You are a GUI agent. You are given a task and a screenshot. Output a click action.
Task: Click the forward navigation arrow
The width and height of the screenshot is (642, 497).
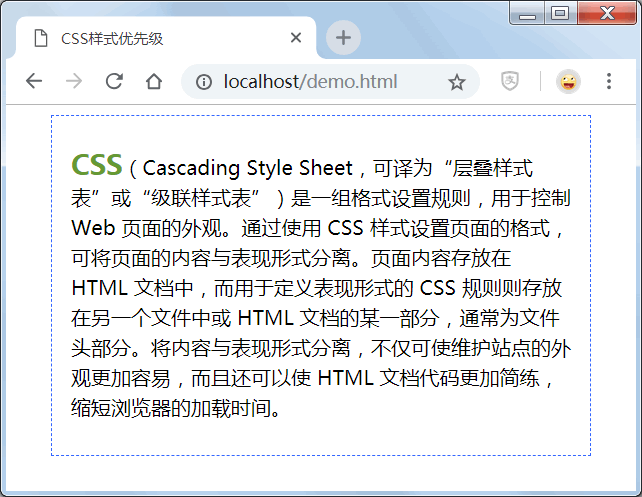pos(74,82)
